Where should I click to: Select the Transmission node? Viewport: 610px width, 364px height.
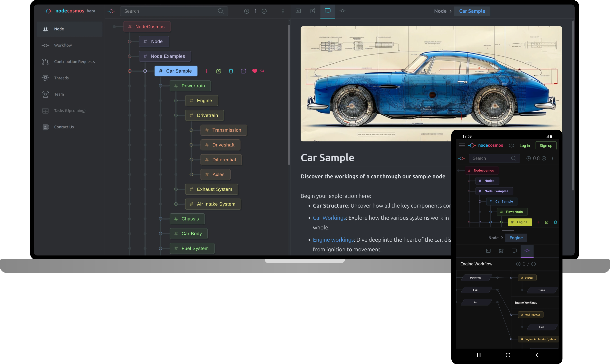pyautogui.click(x=223, y=130)
